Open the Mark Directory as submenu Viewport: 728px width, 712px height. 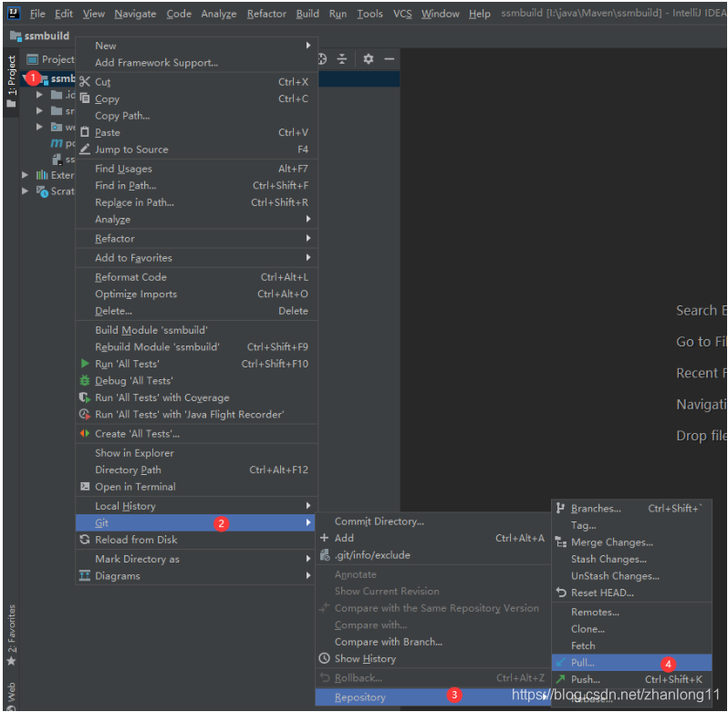coord(197,559)
